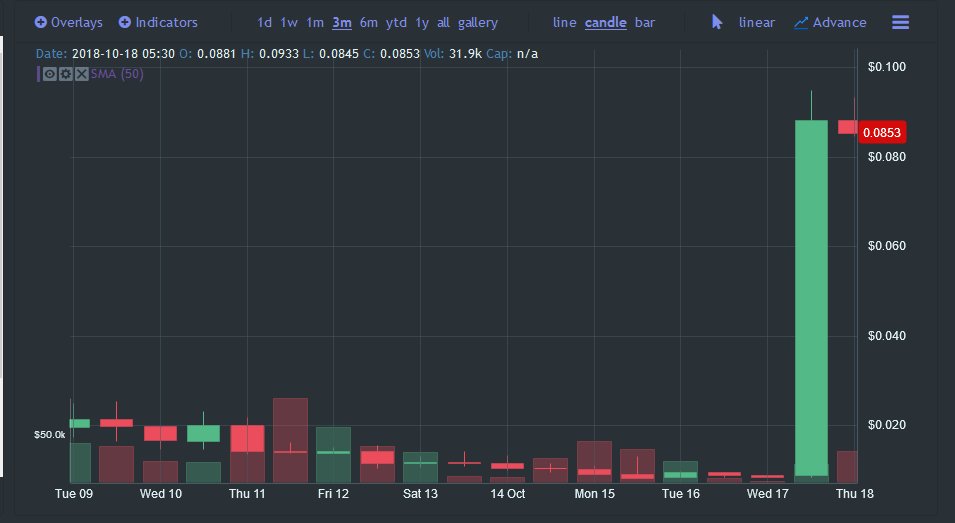Select the 3m time range
The image size is (955, 523).
pyautogui.click(x=342, y=23)
